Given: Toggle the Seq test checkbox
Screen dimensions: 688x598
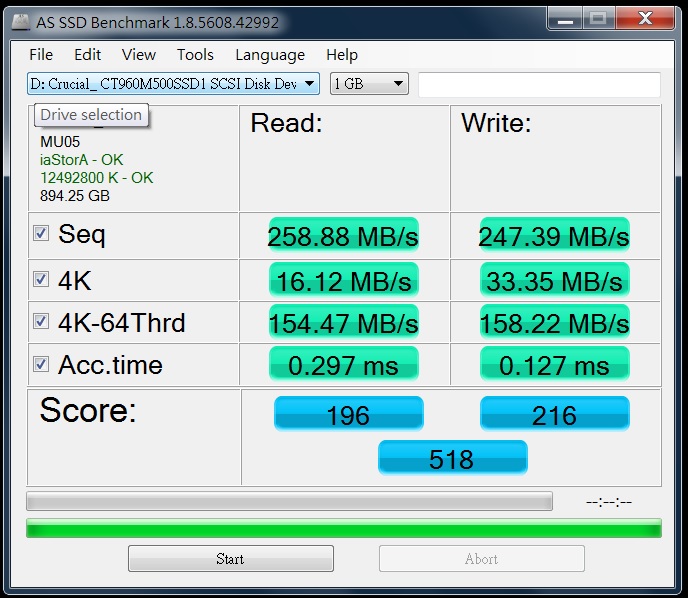Looking at the screenshot, I should coord(41,233).
